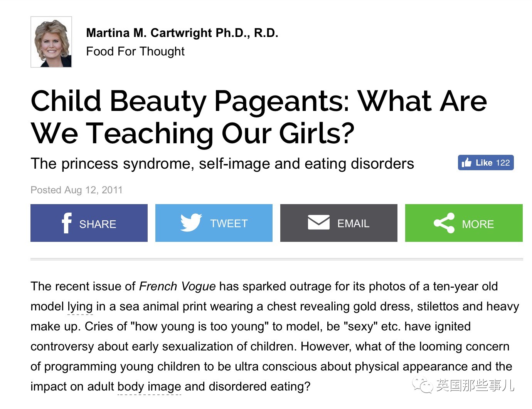Open the underlined "body image" link

(149, 386)
